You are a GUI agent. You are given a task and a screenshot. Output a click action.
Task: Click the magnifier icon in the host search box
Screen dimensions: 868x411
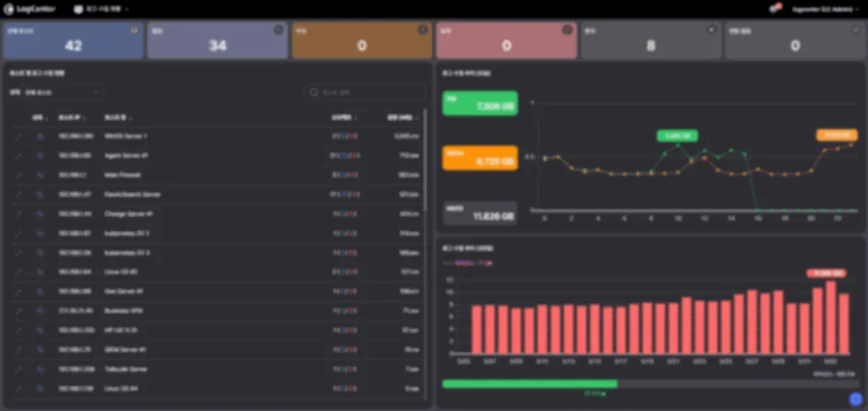pos(315,92)
